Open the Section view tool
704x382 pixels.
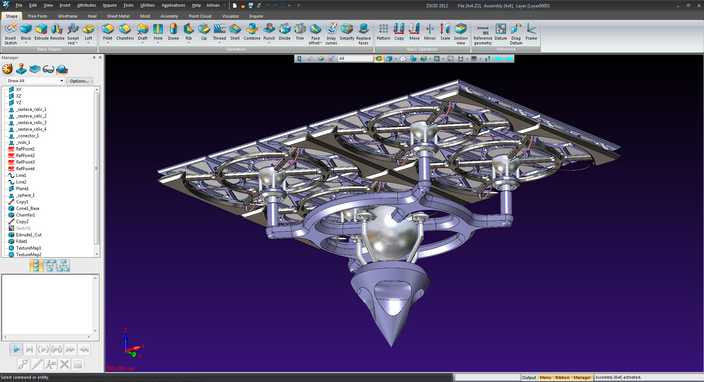pyautogui.click(x=461, y=33)
